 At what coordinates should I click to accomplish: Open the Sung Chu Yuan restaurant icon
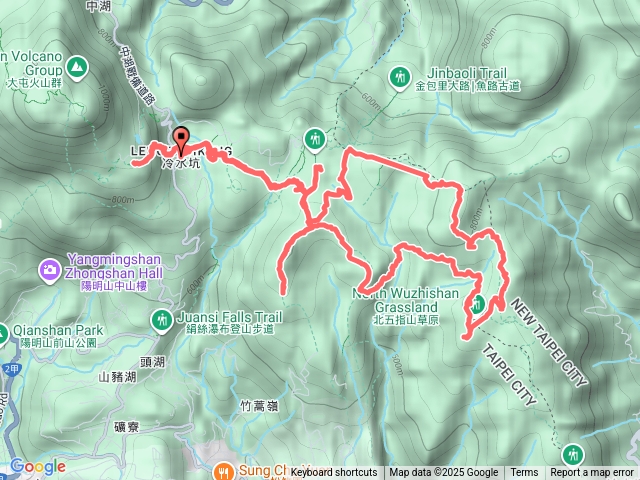[223, 471]
